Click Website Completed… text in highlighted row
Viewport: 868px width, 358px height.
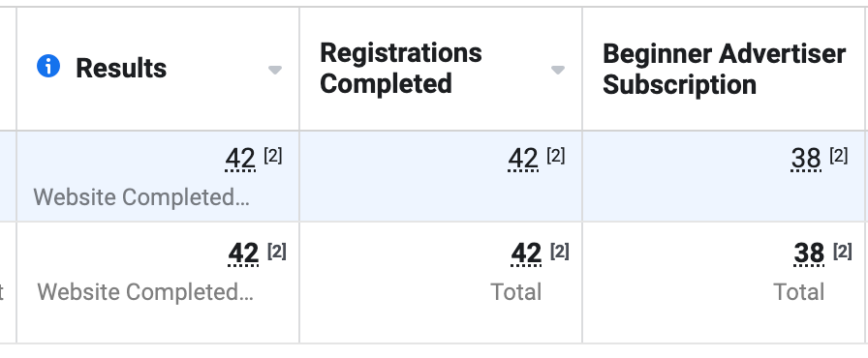[141, 197]
